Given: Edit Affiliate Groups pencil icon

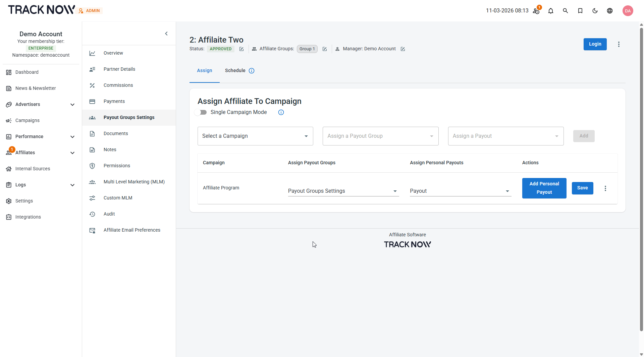Looking at the screenshot, I should pyautogui.click(x=324, y=49).
